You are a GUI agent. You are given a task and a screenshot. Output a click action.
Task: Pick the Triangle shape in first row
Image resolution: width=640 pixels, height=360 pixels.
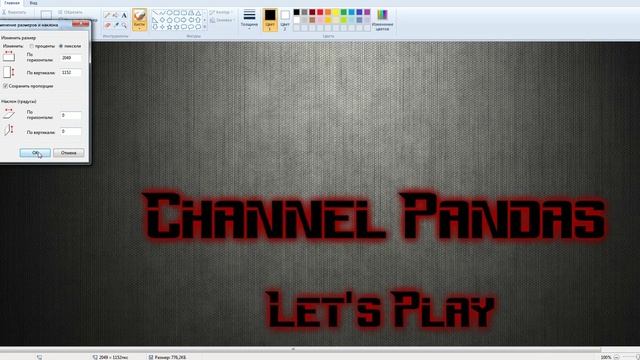point(198,13)
